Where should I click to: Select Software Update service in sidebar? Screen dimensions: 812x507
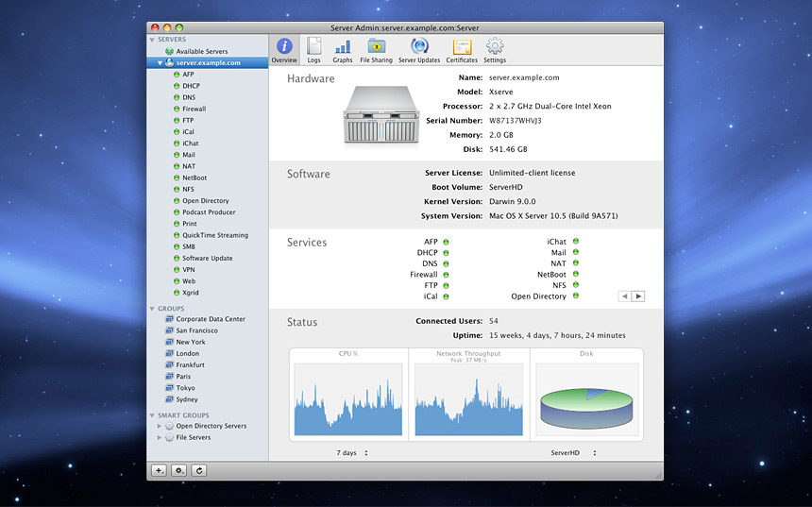point(207,258)
